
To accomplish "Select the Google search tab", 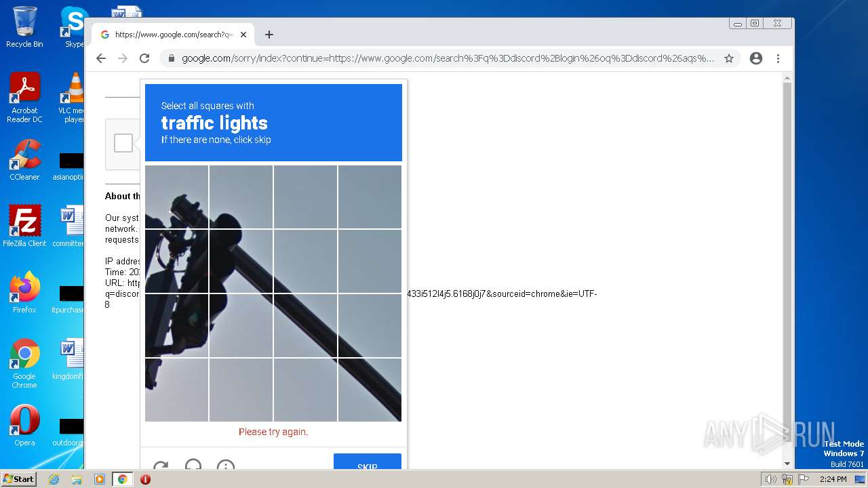I will coord(173,35).
